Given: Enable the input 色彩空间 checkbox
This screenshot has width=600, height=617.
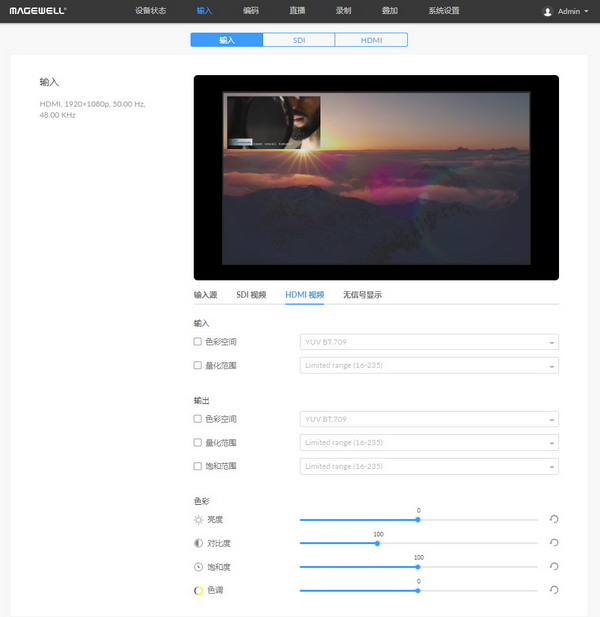Looking at the screenshot, I should tap(198, 342).
